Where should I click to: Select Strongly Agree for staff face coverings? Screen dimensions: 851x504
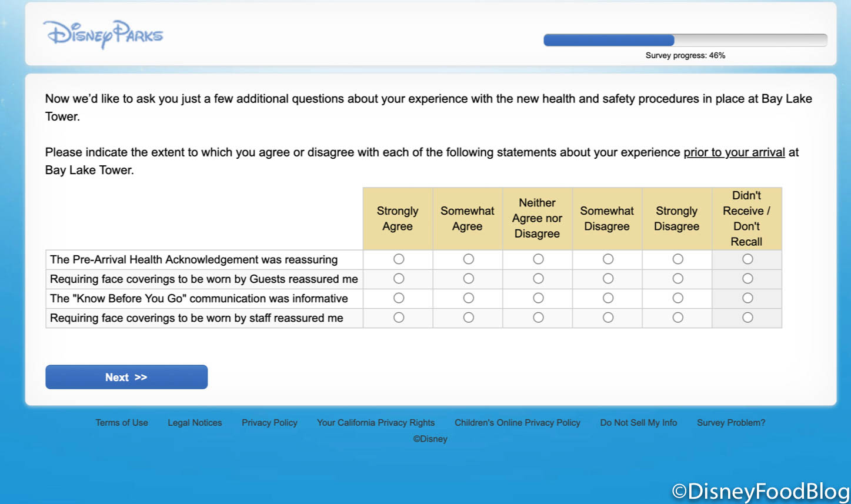pos(399,318)
